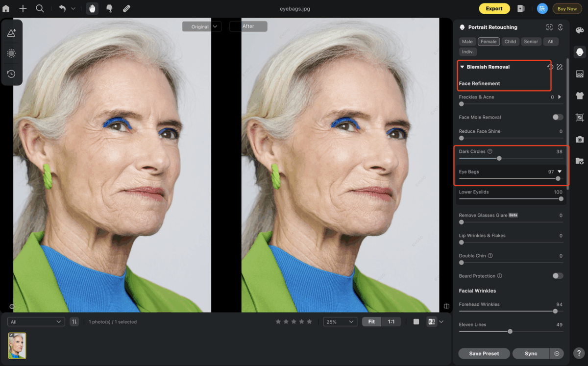Select the Male tab

coord(467,42)
